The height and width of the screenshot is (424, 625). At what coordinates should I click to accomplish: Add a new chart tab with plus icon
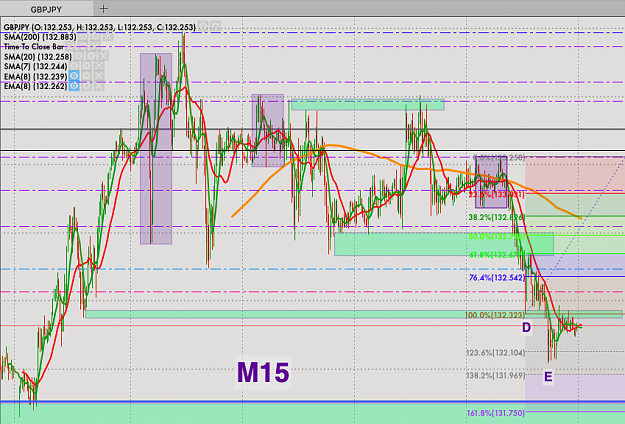[x=103, y=8]
